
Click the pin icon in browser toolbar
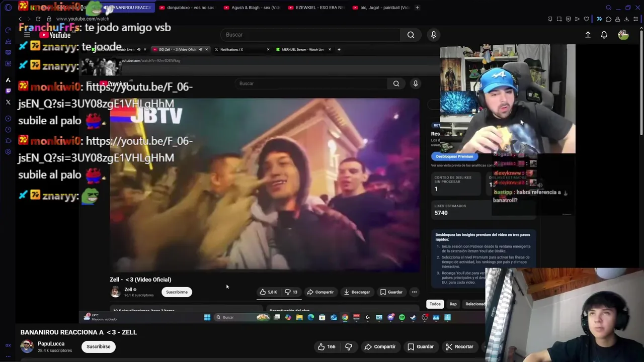[x=550, y=19]
